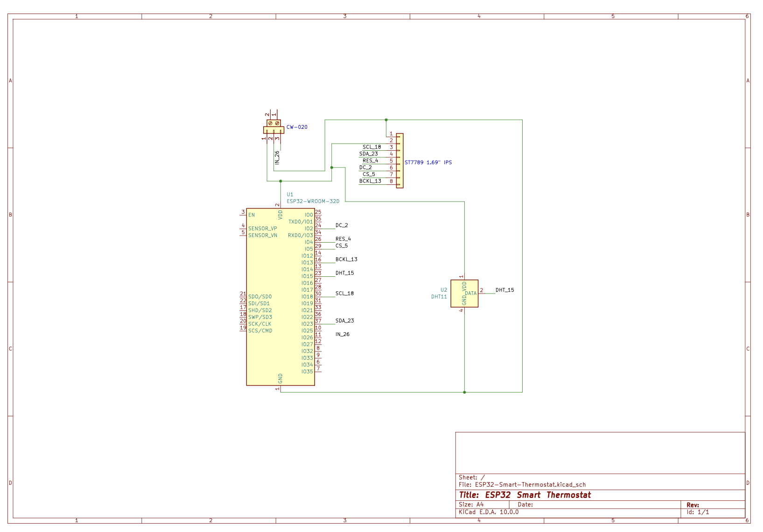Screen dimensions: 763x532
Task: Select BCKL_13 label at display pin 8
Action: pos(370,181)
